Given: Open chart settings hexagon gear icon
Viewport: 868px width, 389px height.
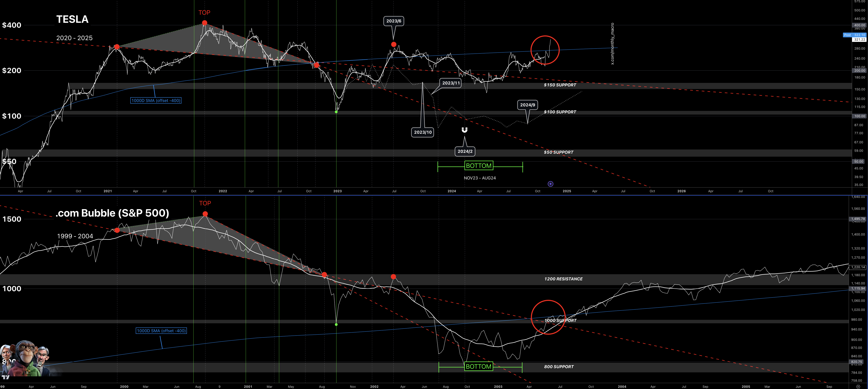Looking at the screenshot, I should tap(858, 386).
